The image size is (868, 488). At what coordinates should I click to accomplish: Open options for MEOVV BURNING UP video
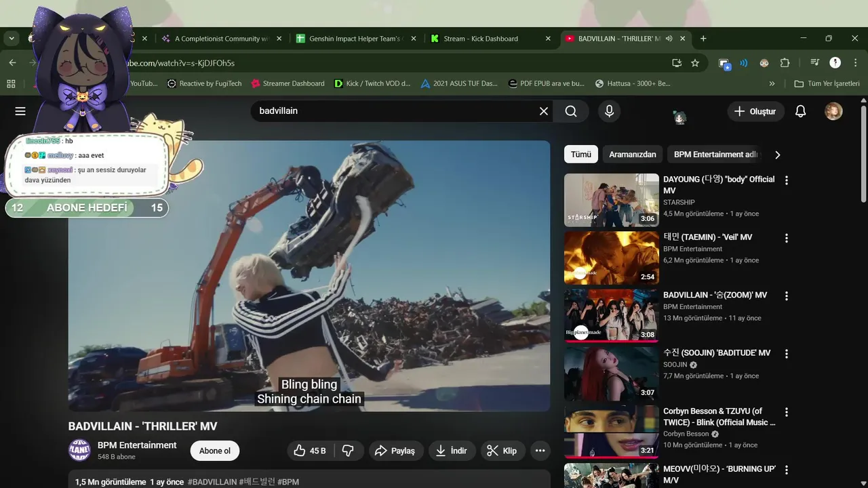pyautogui.click(x=787, y=470)
